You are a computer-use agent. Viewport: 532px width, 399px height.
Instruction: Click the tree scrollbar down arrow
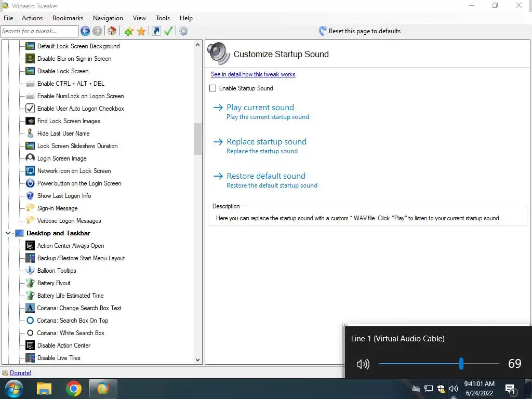(197, 360)
